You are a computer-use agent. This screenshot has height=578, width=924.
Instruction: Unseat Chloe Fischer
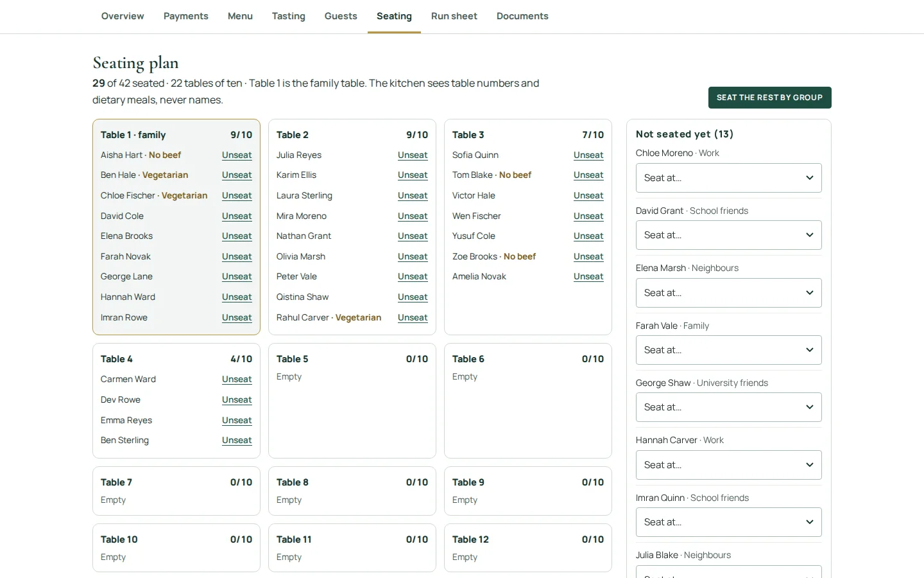(x=237, y=195)
